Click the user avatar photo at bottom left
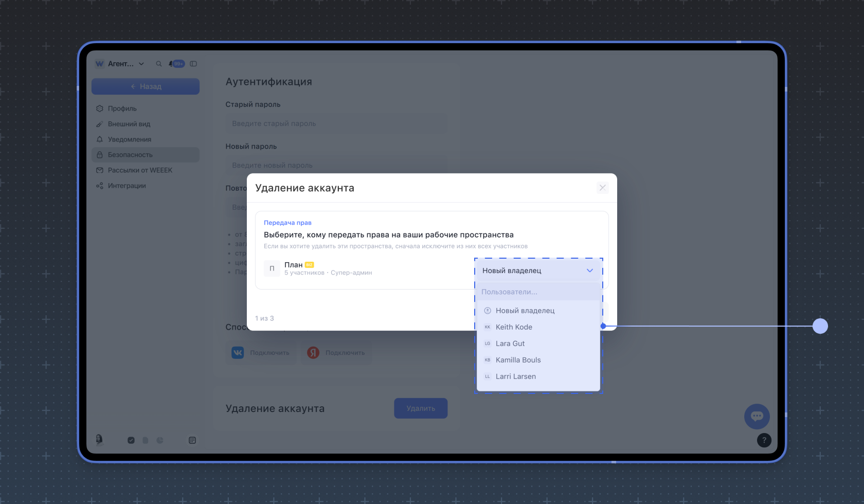The width and height of the screenshot is (864, 504). point(99,439)
